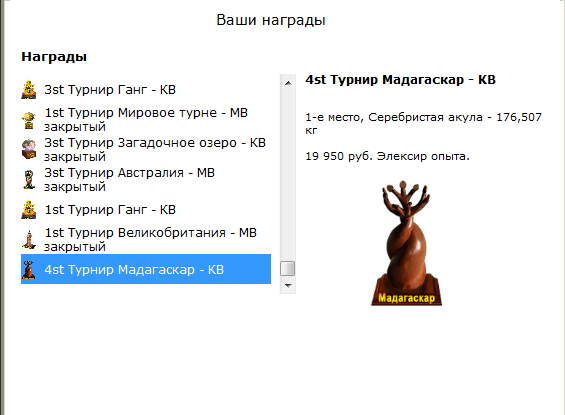The width and height of the screenshot is (565, 415).
Task: Select 3st Турнир Австралия - МВ закрытый
Action: coord(146,179)
